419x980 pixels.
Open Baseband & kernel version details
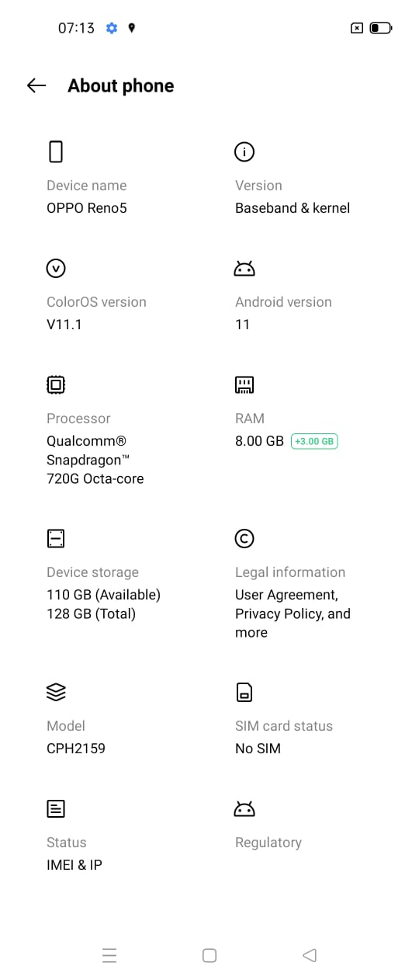[293, 208]
